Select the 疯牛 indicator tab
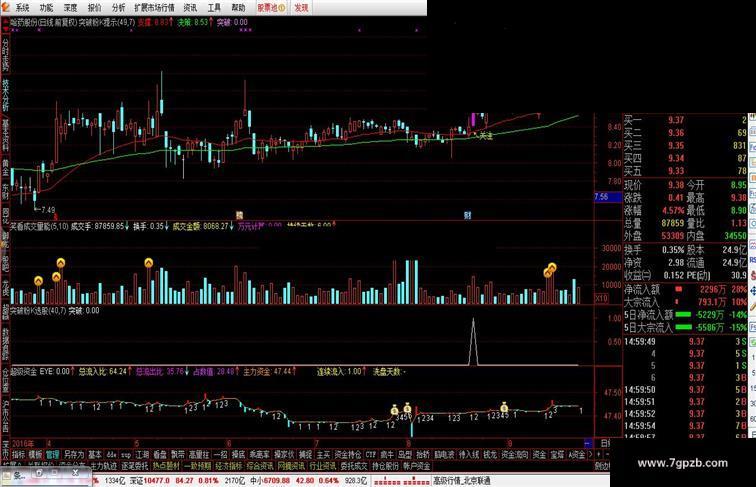Image resolution: width=756 pixels, height=487 pixels. [387, 455]
